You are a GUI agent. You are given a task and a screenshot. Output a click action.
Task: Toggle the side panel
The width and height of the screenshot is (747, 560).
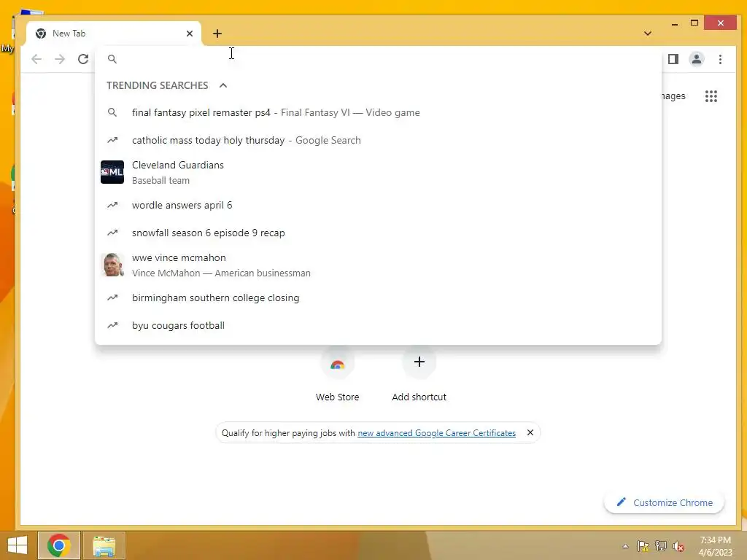point(673,59)
